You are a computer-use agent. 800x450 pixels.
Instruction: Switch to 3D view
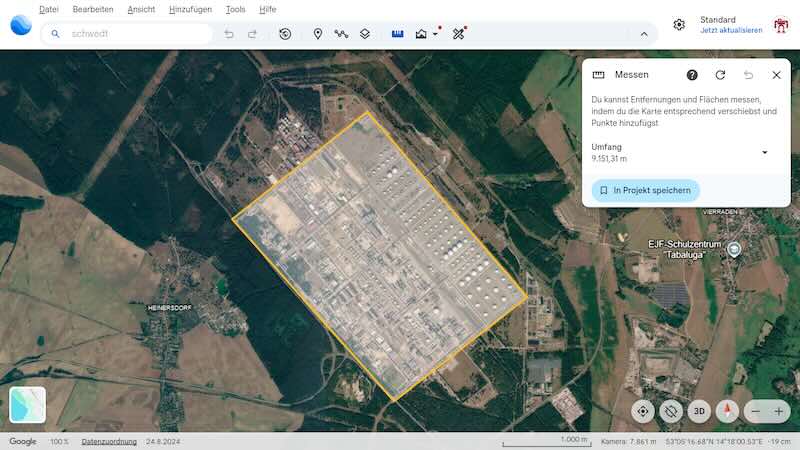coord(699,411)
